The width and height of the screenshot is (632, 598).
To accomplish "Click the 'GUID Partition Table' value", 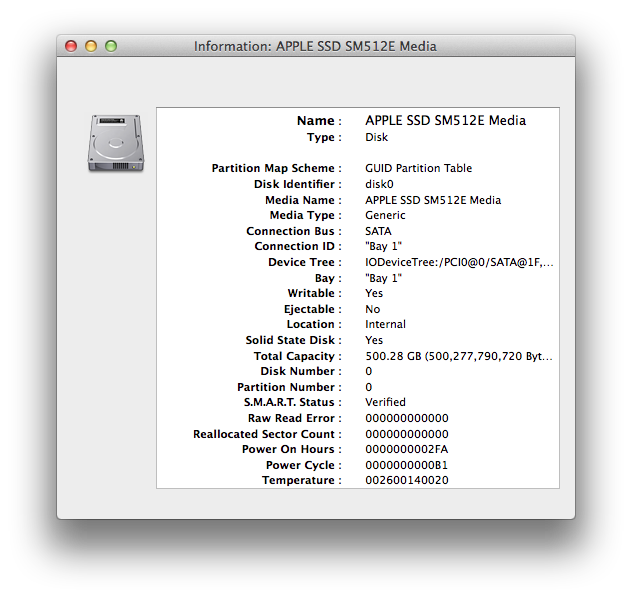I will [418, 168].
